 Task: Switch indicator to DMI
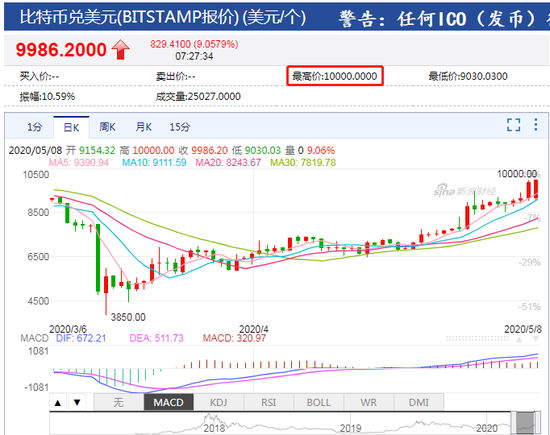pyautogui.click(x=419, y=402)
